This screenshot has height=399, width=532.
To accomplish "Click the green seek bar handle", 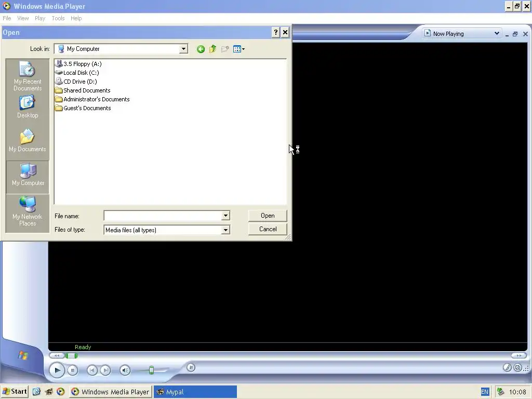I will pos(72,355).
